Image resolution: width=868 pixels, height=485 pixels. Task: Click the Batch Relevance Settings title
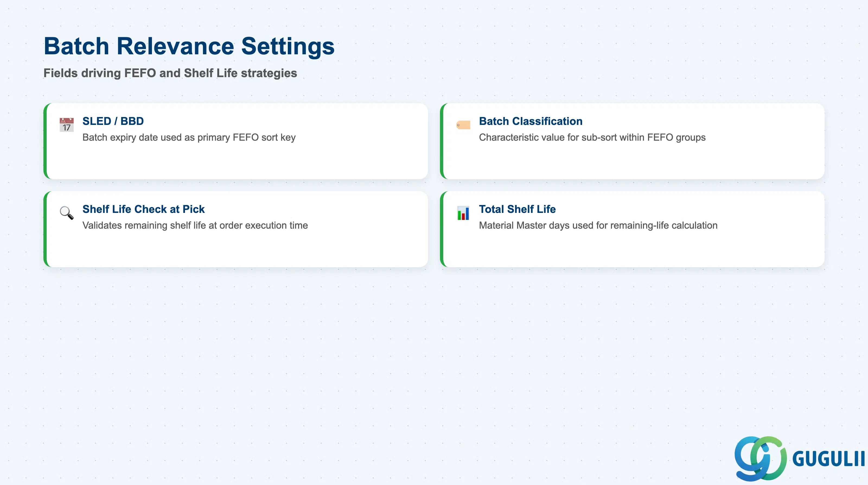click(x=189, y=46)
